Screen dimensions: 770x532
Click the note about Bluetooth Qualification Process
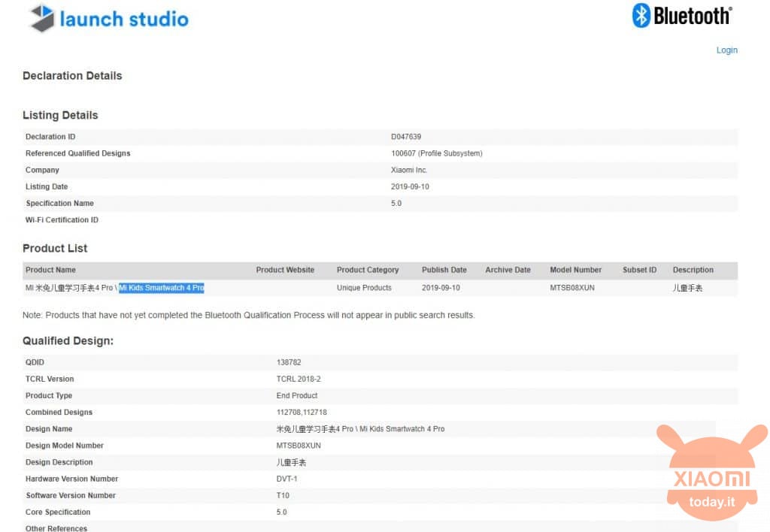point(248,315)
